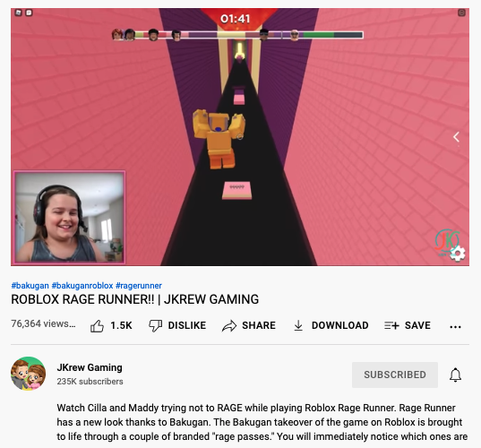481x448 pixels.
Task: Click the Roblox chat icon in the video
Action: click(x=29, y=13)
